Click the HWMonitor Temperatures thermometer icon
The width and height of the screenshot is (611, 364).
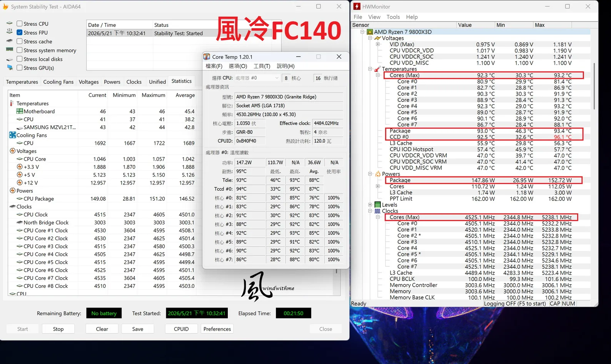[x=377, y=69]
